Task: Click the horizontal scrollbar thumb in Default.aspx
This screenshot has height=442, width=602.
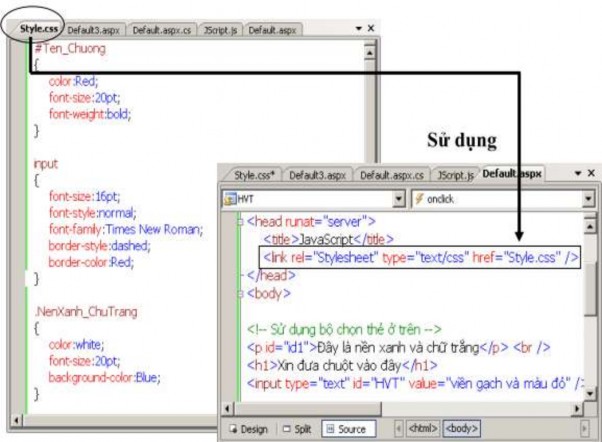Action: pos(307,409)
